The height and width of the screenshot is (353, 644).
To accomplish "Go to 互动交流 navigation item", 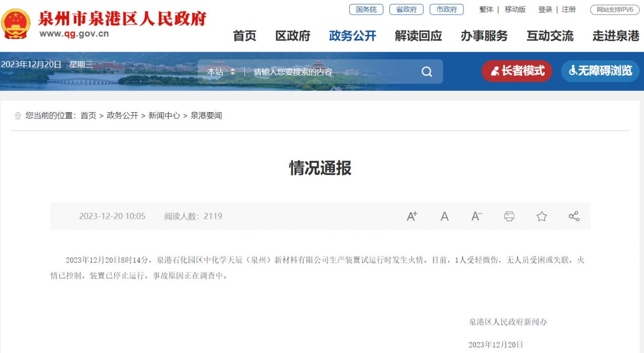I will [550, 36].
